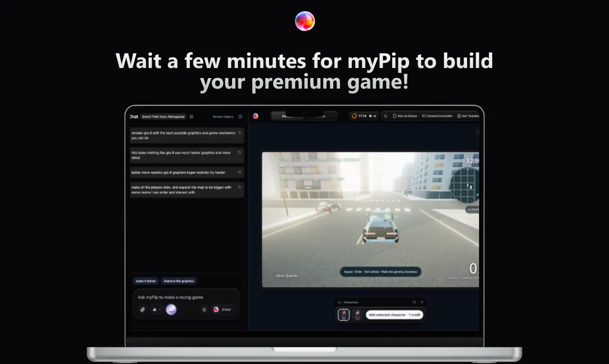Click the 'improve the graphics' suggestion chip
This screenshot has width=609, height=364.
178,281
